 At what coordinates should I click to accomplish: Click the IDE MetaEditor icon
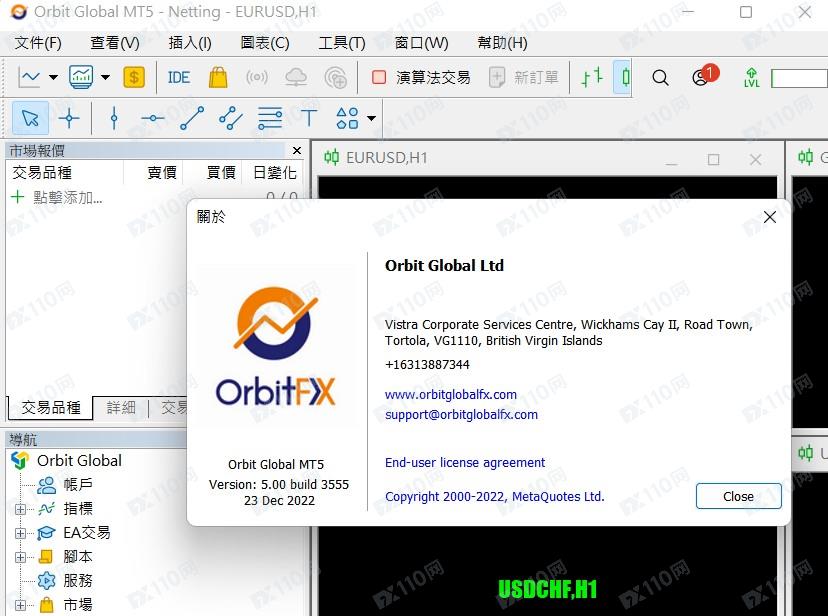179,77
